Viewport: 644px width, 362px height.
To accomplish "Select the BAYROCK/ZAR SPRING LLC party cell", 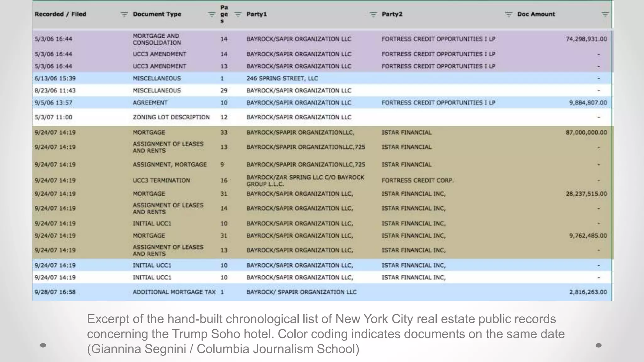I will click(x=305, y=180).
